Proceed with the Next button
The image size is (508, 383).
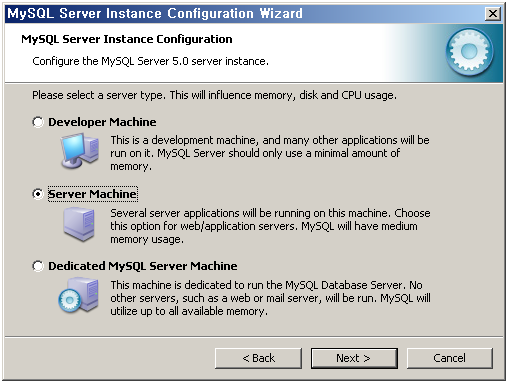click(354, 358)
